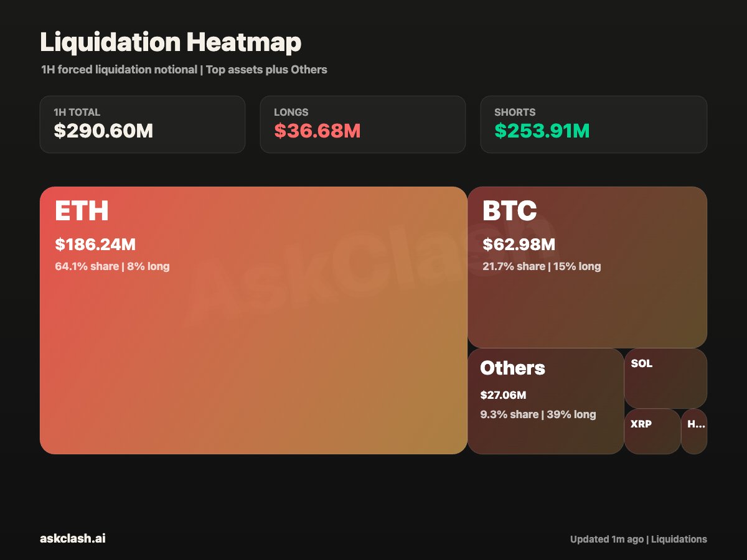The image size is (747, 560).
Task: Click the ETH $186.24M value
Action: (x=95, y=245)
